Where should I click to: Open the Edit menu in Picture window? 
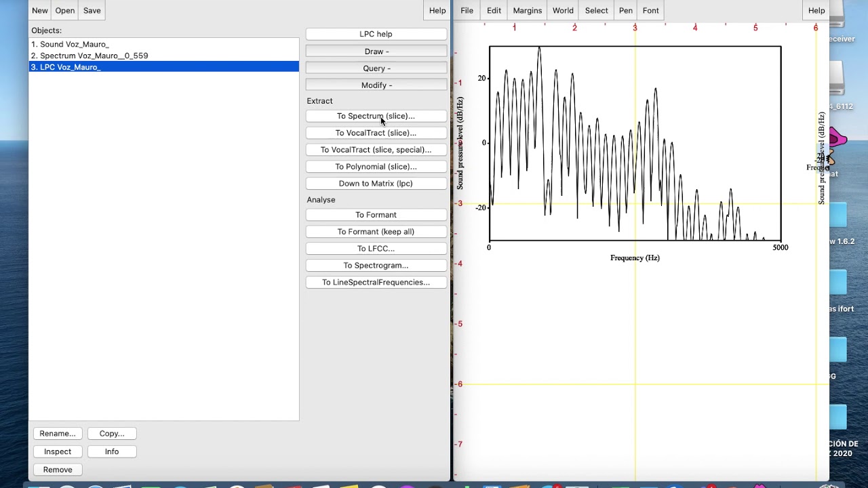click(494, 10)
